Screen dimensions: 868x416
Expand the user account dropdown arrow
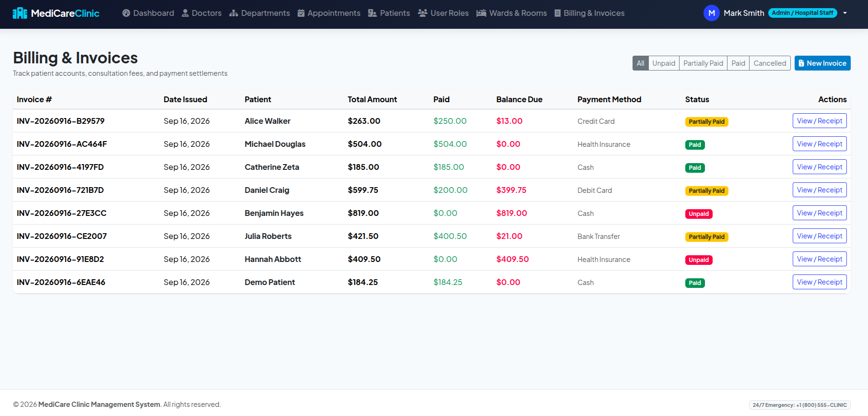(845, 13)
